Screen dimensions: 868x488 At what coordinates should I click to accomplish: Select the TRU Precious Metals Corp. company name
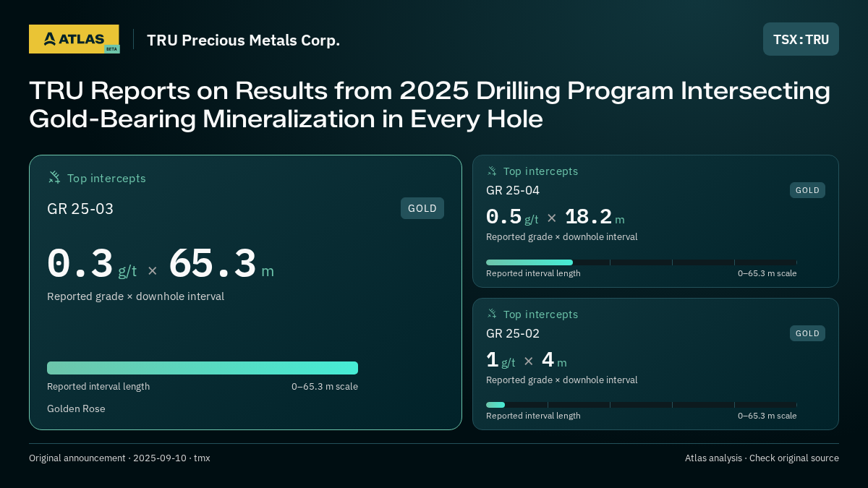(x=243, y=40)
